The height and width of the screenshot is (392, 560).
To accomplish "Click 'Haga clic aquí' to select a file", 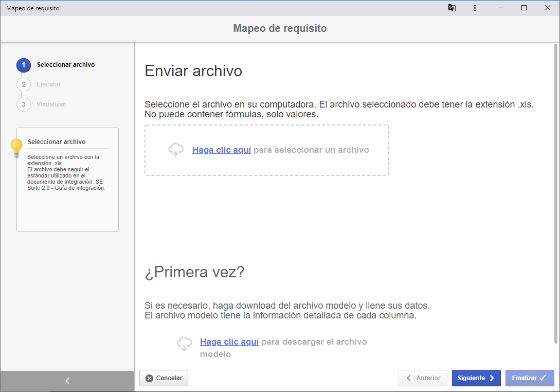I will (222, 150).
